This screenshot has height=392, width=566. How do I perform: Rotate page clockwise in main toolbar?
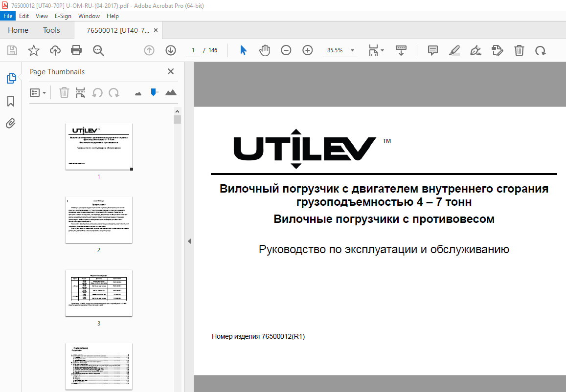pyautogui.click(x=541, y=50)
